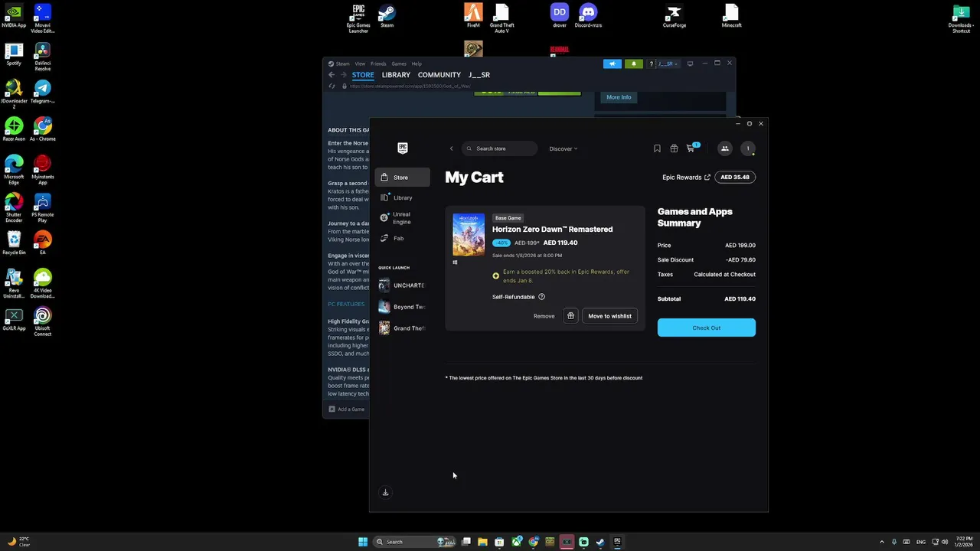Click Steam help question mark icon
The height and width of the screenshot is (551, 980).
652,64
